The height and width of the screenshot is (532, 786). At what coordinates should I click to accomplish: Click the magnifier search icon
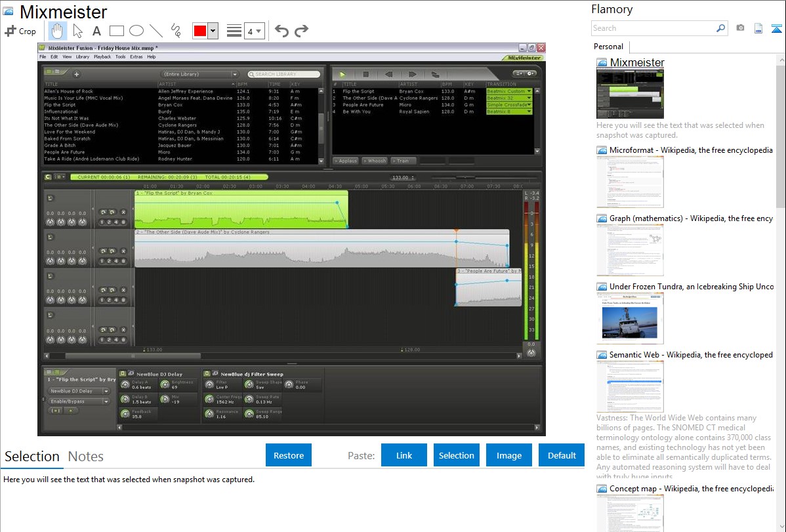coord(720,28)
